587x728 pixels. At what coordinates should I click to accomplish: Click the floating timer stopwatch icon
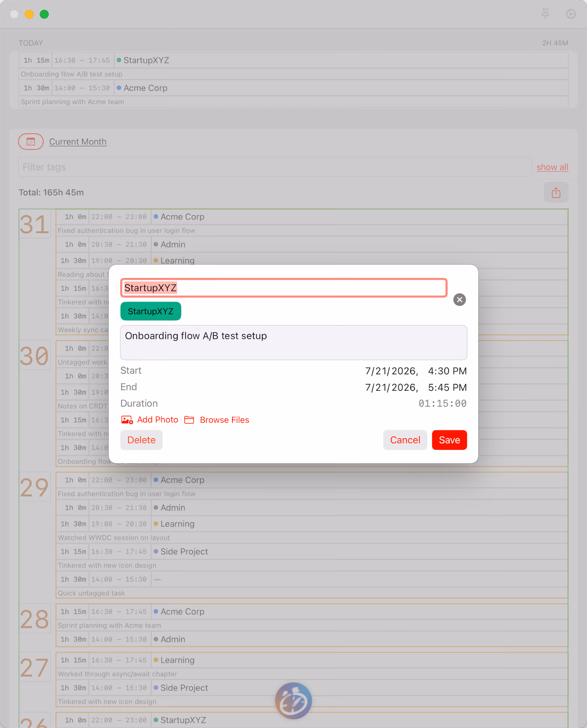click(x=293, y=701)
